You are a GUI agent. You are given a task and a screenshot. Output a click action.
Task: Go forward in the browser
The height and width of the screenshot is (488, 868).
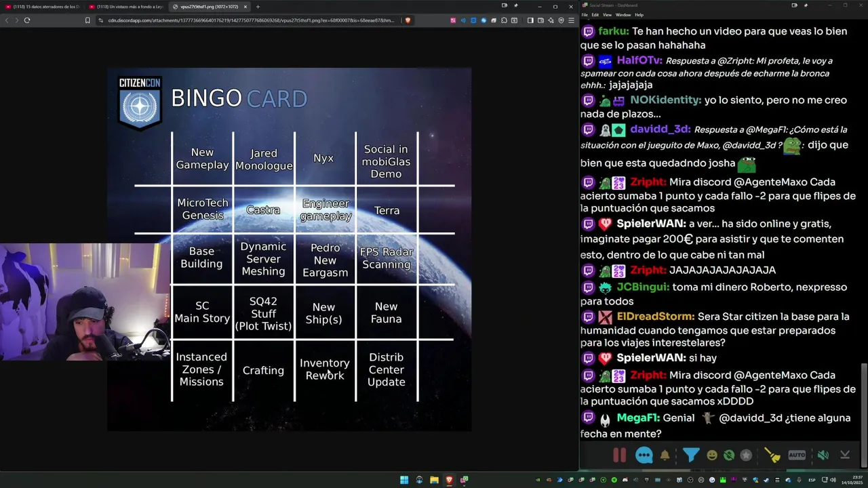pos(17,20)
